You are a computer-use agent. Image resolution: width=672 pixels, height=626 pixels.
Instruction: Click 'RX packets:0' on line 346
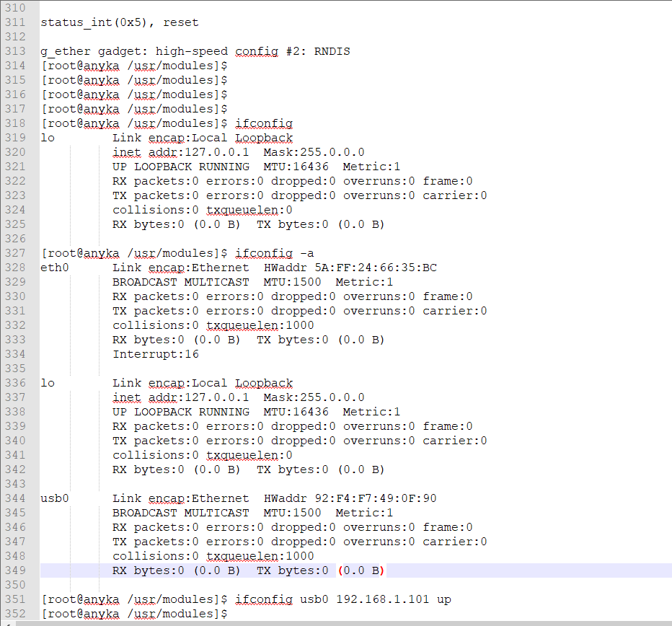coord(156,528)
